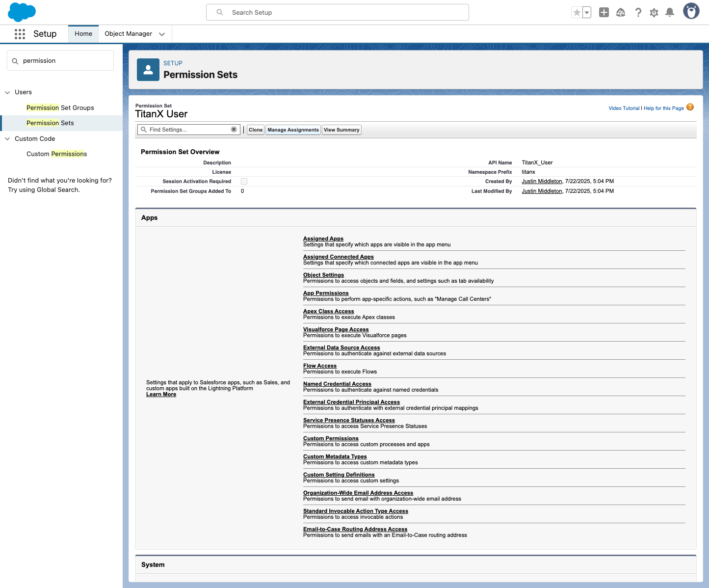The image size is (709, 588).
Task: Open the Video Tutorial link
Action: click(x=624, y=108)
